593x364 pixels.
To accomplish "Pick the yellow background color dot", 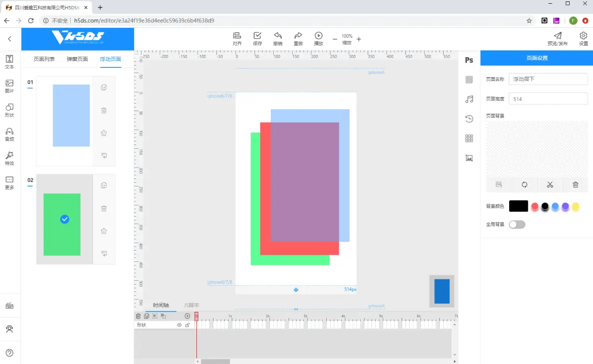I will coord(575,206).
